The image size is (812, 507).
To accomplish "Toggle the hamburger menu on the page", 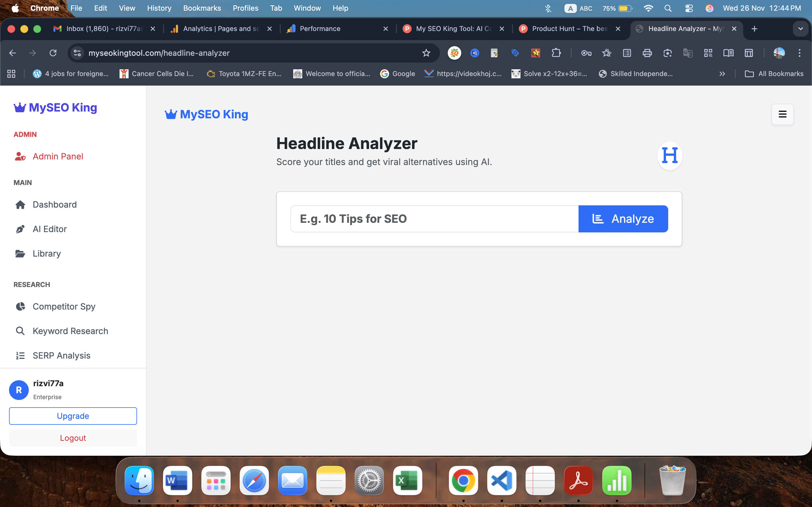I will click(x=782, y=114).
